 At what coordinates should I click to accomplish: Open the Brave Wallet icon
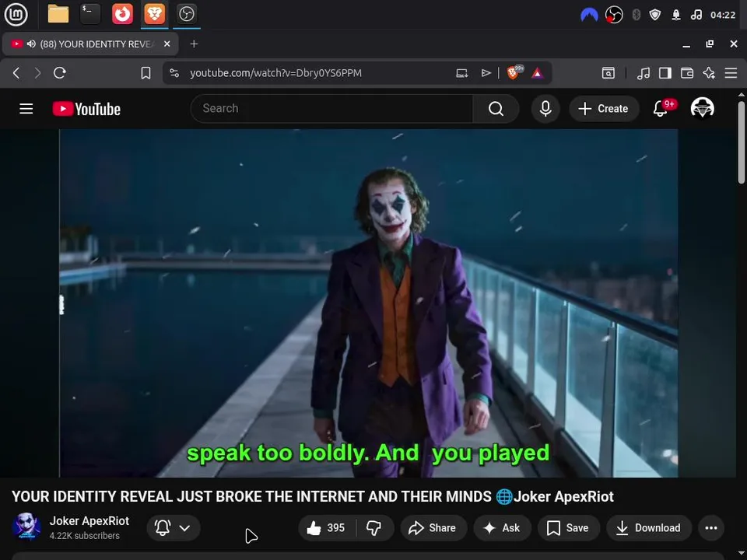coord(687,73)
